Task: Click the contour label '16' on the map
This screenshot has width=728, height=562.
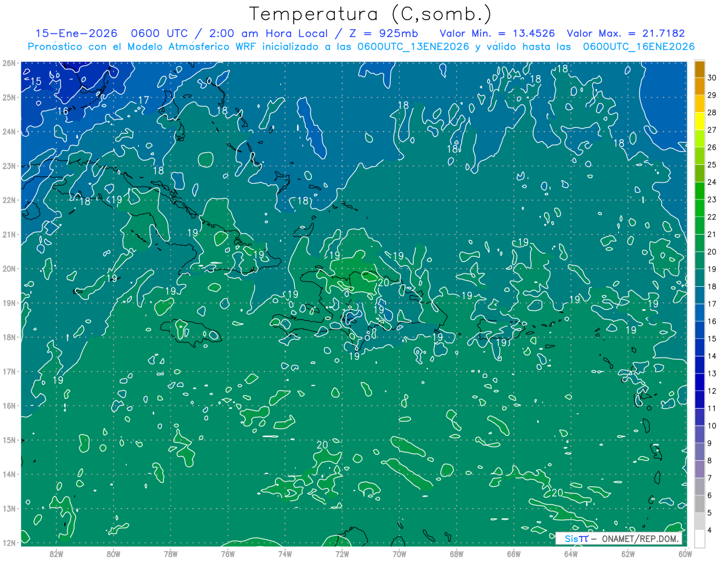Action: click(x=63, y=111)
